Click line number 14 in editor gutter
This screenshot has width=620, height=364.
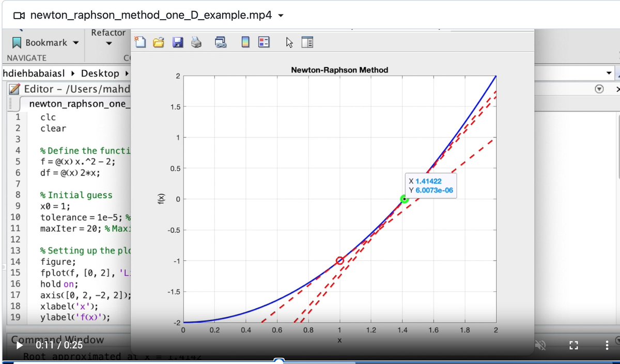click(14, 262)
